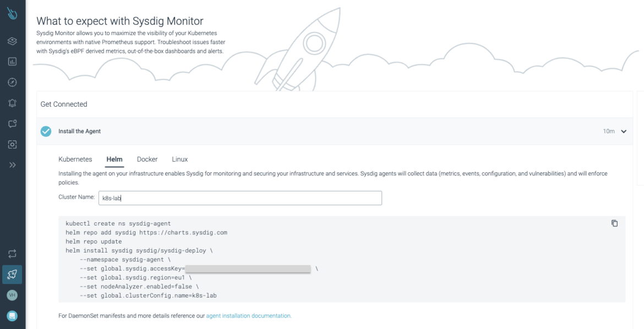Click the 'helm repo update' command line
Viewport: 644px width, 329px height.
94,242
